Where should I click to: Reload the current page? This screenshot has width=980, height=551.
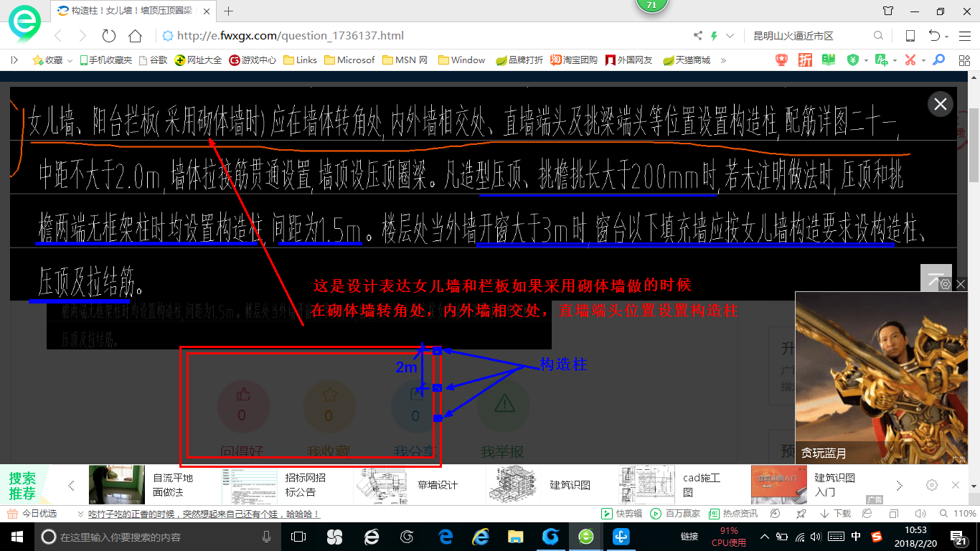coord(109,36)
